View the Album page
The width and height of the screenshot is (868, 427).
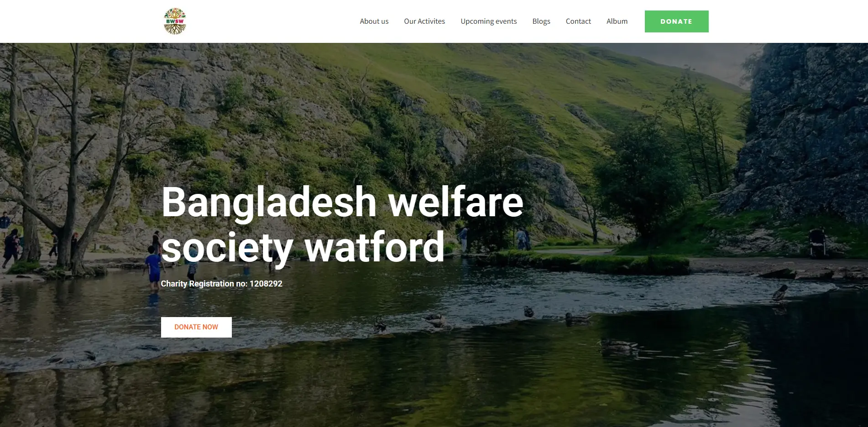617,21
